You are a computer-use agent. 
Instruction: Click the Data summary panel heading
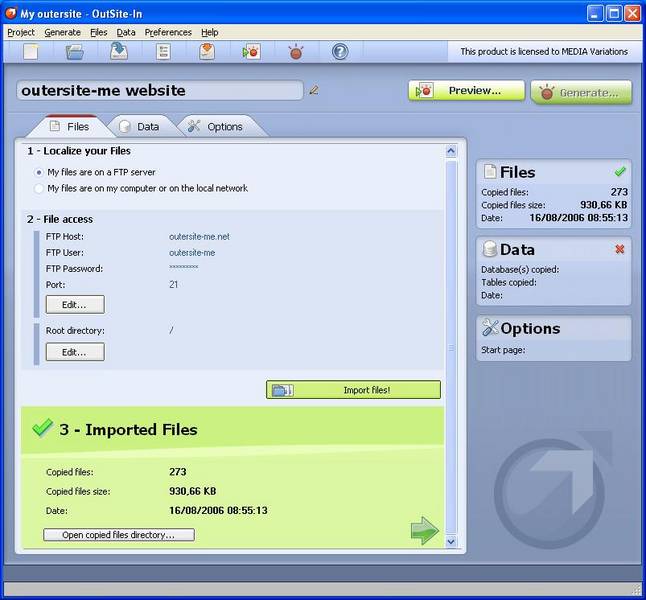[517, 249]
